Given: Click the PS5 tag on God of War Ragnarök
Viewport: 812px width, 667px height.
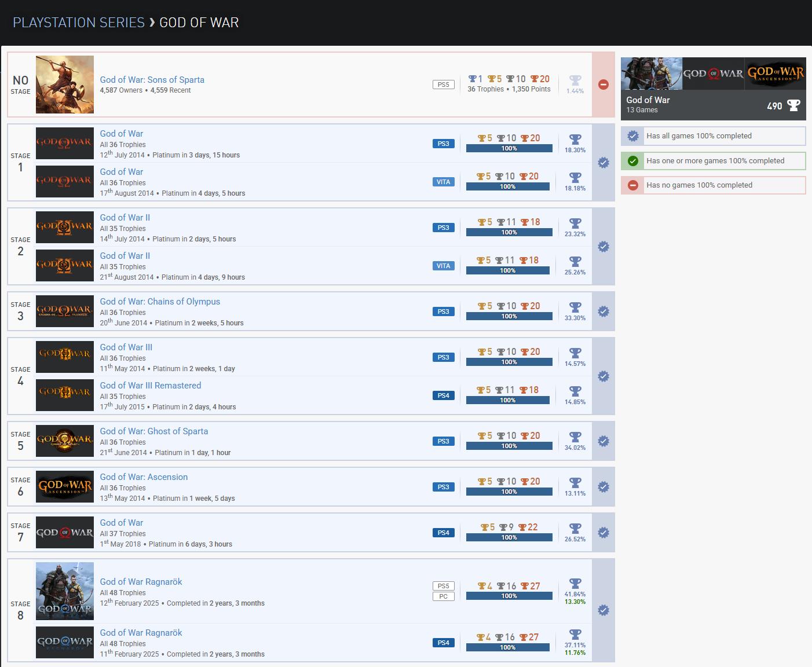Looking at the screenshot, I should click(443, 586).
